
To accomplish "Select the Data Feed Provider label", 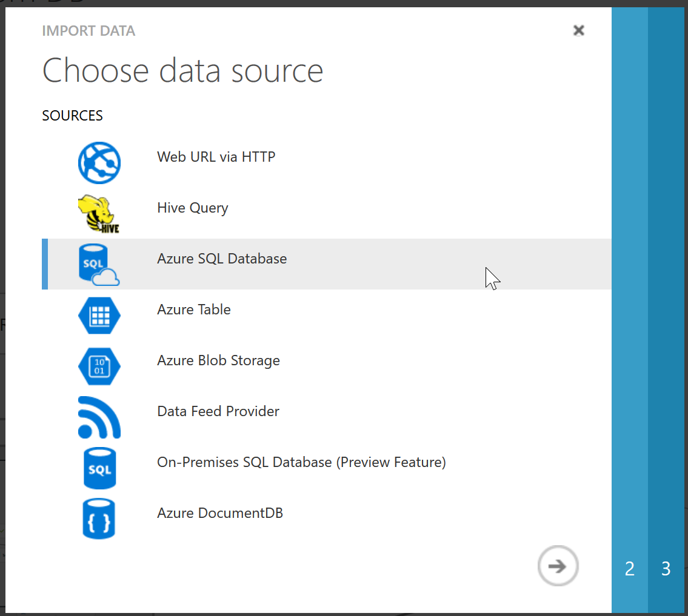I will pyautogui.click(x=218, y=411).
